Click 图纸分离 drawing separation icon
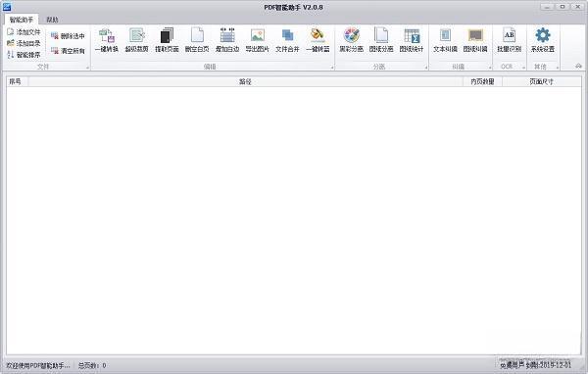Screen dimensions: 588x374 [381, 40]
